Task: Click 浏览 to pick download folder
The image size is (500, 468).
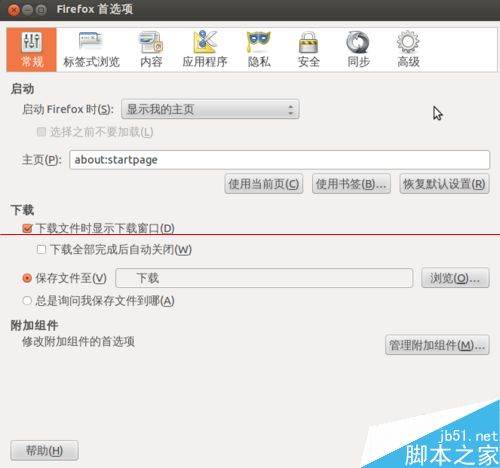Action: point(455,278)
